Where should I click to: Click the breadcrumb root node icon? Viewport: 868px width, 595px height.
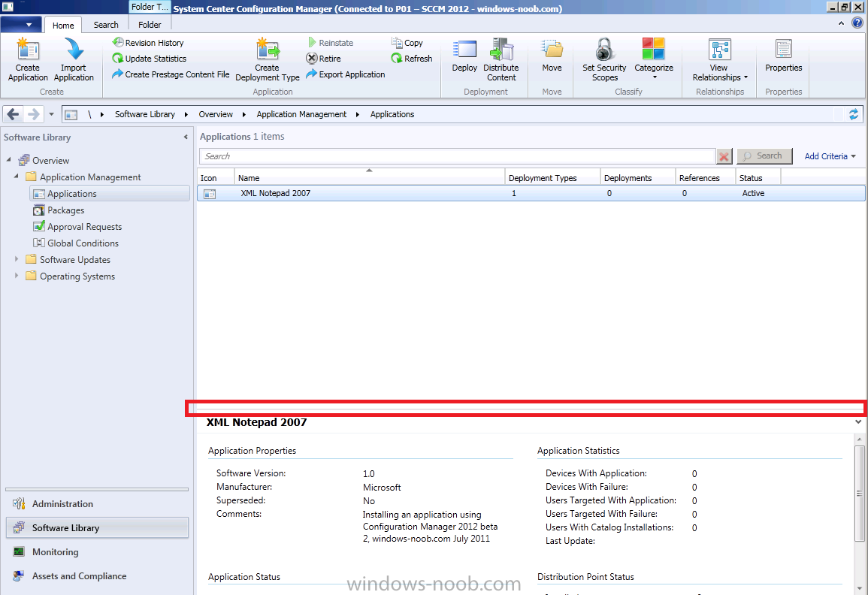tap(71, 115)
